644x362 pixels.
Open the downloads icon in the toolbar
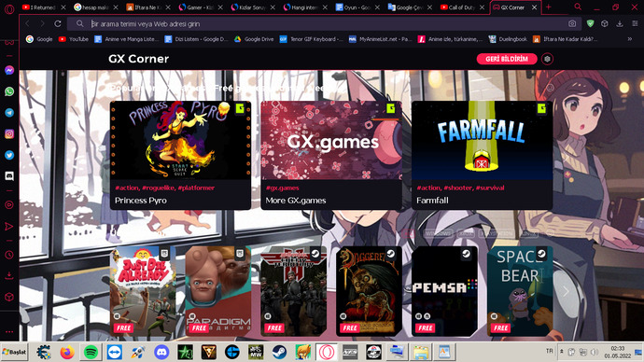point(620,24)
